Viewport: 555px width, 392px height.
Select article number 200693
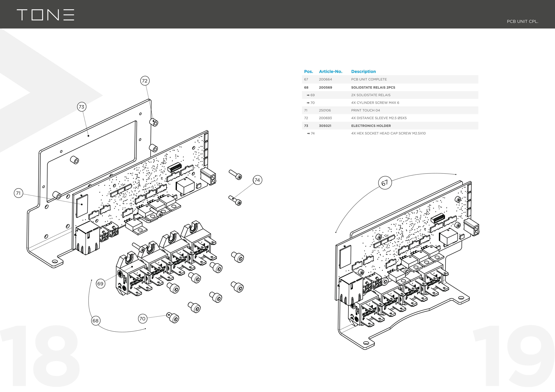(325, 118)
